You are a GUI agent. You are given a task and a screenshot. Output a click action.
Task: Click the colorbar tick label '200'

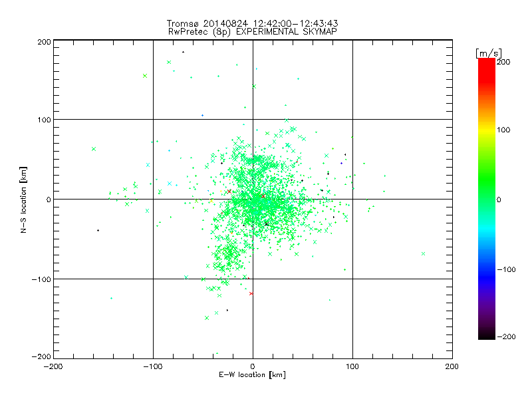(x=503, y=62)
